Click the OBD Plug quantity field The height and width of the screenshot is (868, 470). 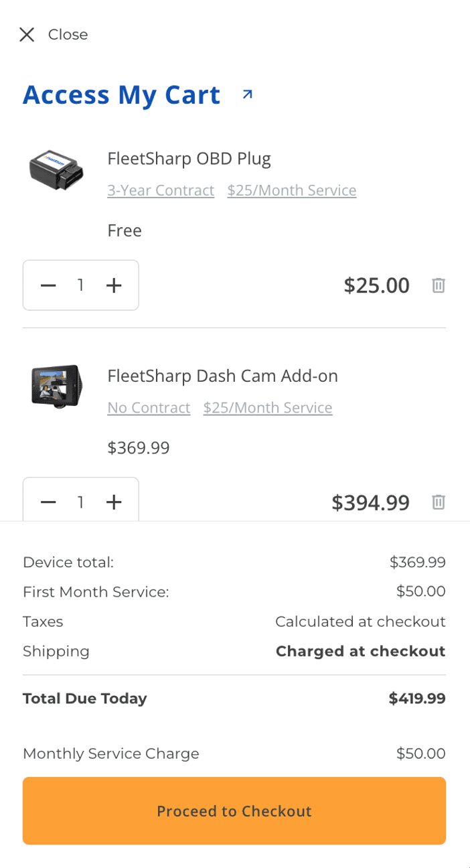point(80,285)
